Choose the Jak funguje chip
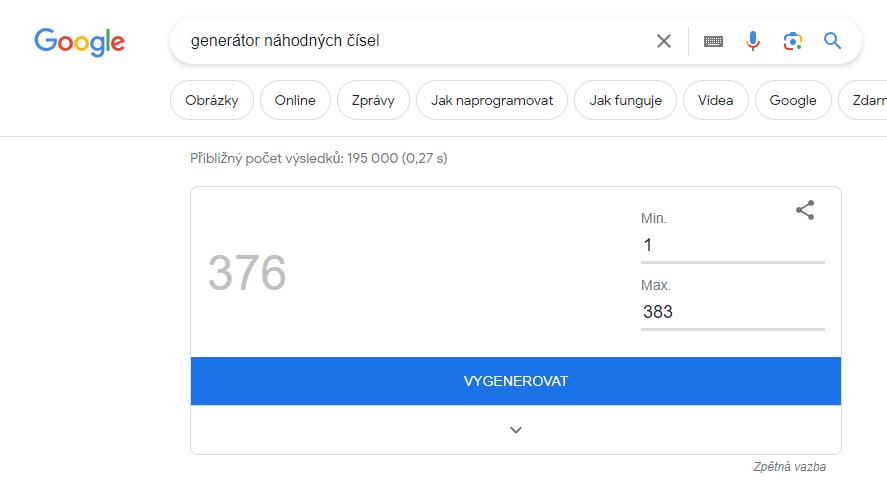The width and height of the screenshot is (887, 502). (x=625, y=100)
